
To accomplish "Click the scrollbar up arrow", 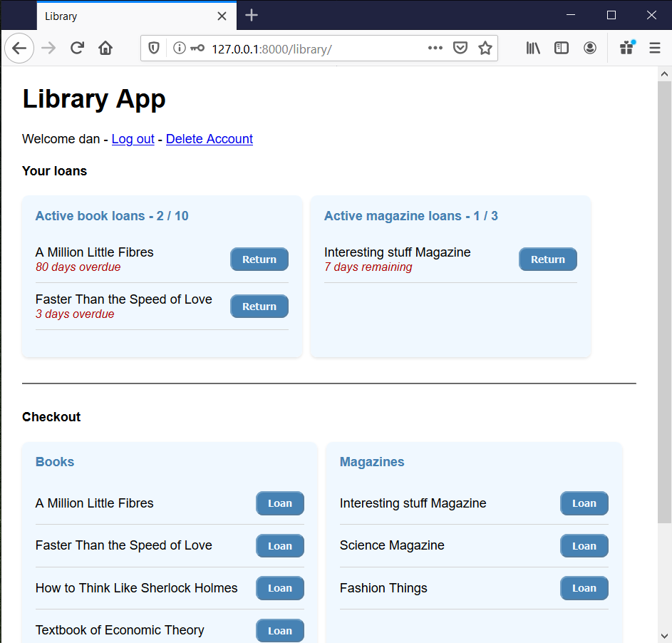I will [664, 73].
